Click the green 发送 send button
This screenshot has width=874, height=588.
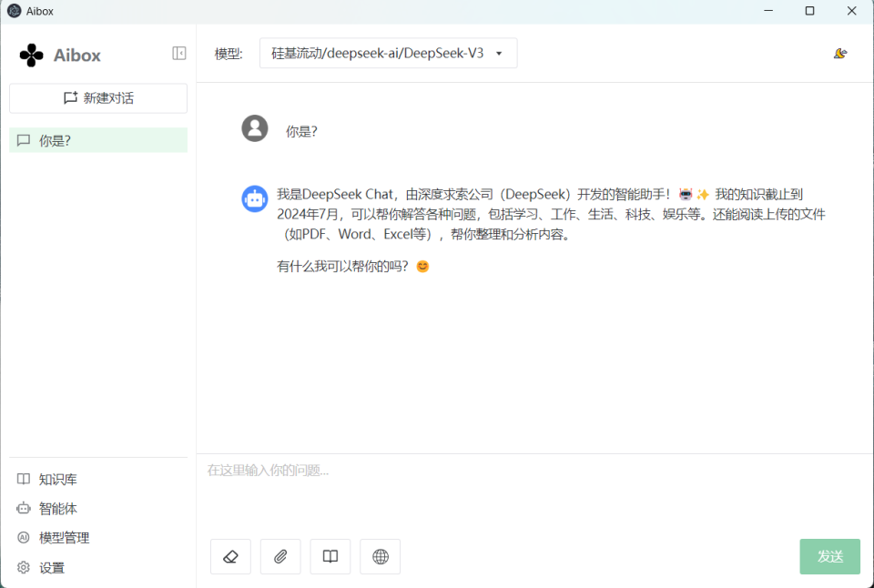click(x=830, y=556)
